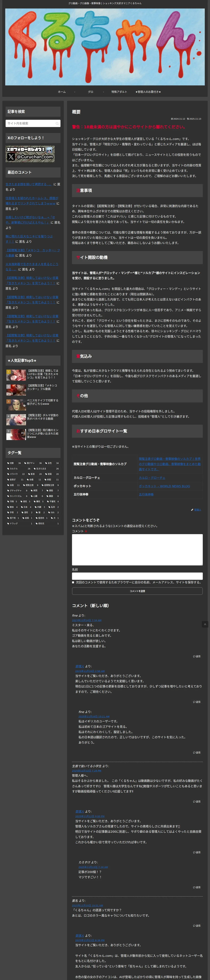
Task: Open the ISIS tag
Action: (53, 512)
